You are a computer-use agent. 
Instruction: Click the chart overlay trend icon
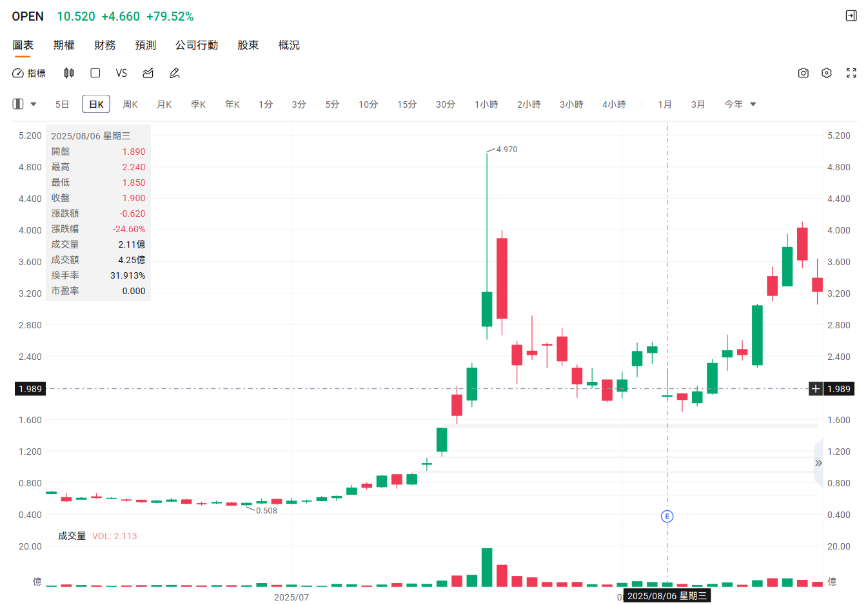click(148, 74)
